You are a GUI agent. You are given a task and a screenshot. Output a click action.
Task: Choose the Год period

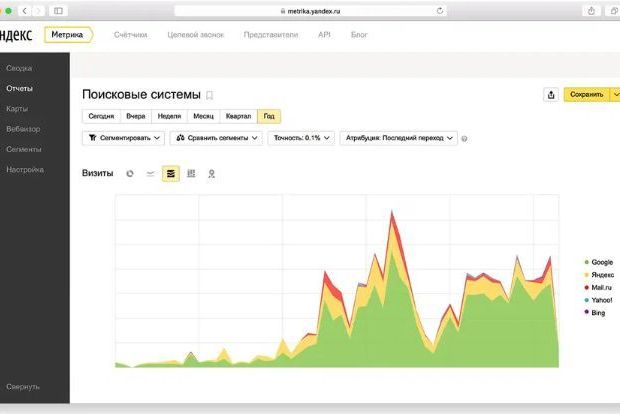pyautogui.click(x=269, y=116)
